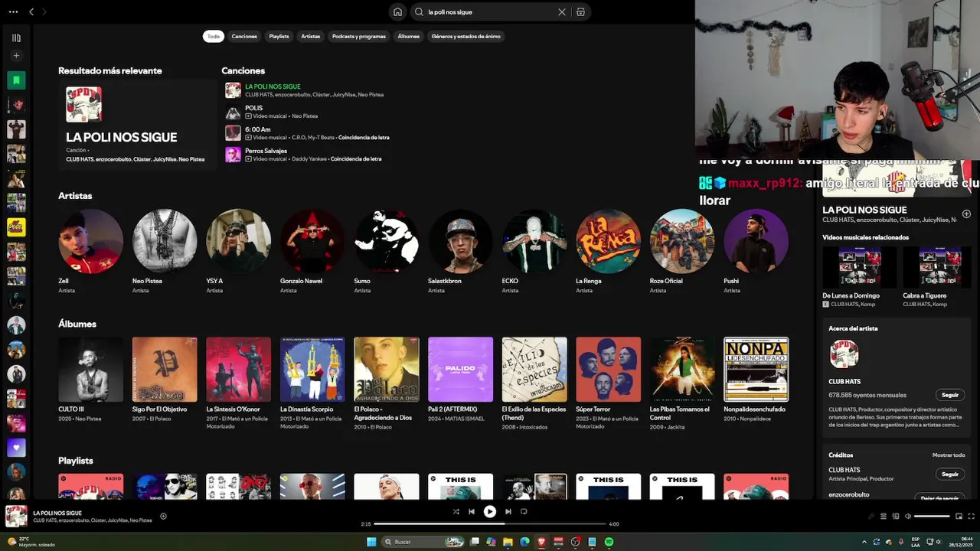
Task: Switch to Podcasts y programas filter
Action: coord(359,36)
